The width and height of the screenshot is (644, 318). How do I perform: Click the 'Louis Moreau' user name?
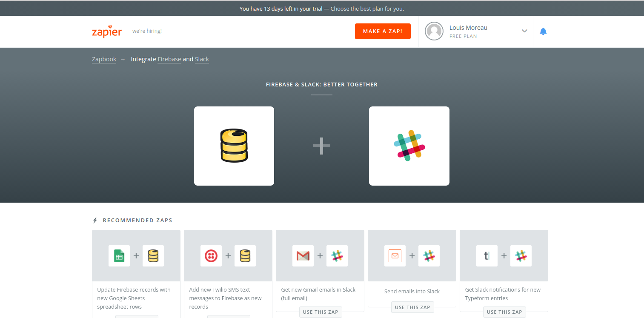468,28
